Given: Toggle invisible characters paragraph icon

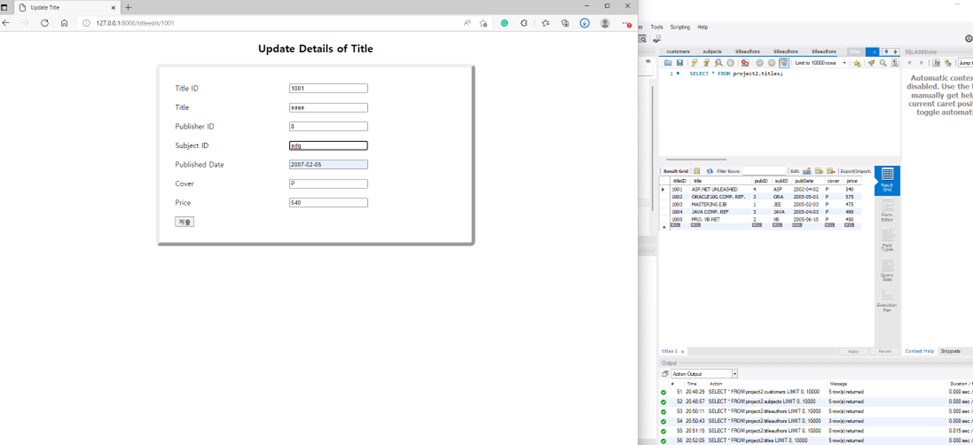Looking at the screenshot, I should click(x=895, y=63).
